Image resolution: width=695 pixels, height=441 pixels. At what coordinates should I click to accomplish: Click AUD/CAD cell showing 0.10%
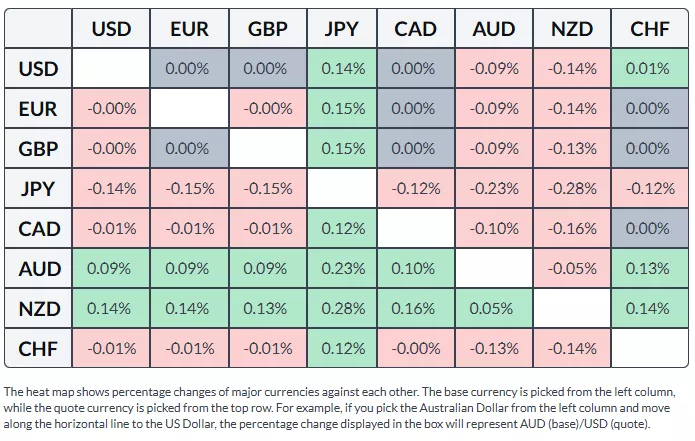point(417,269)
